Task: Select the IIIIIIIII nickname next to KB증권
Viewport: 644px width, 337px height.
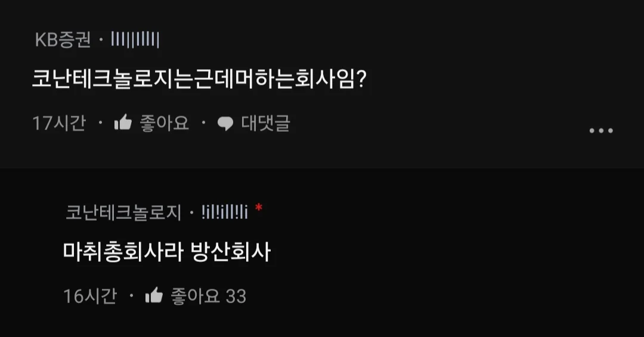Action: 135,40
